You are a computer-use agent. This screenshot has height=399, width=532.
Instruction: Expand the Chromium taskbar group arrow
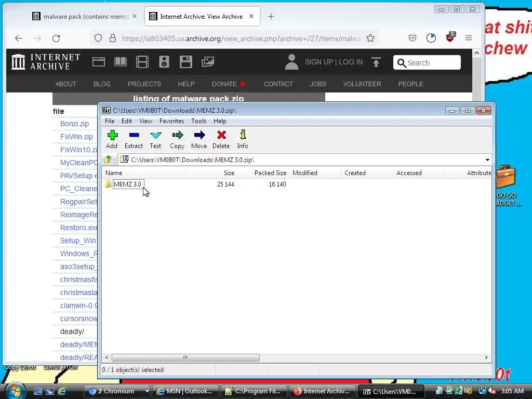147,391
